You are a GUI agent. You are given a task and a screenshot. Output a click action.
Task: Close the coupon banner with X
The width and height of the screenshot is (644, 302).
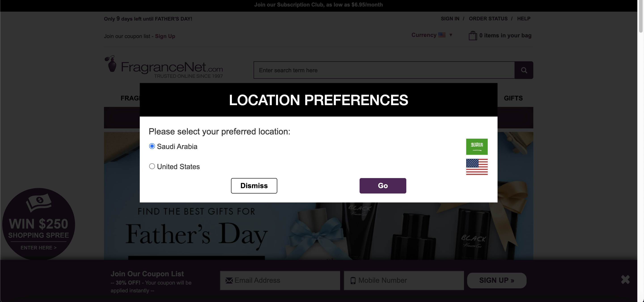pyautogui.click(x=625, y=279)
